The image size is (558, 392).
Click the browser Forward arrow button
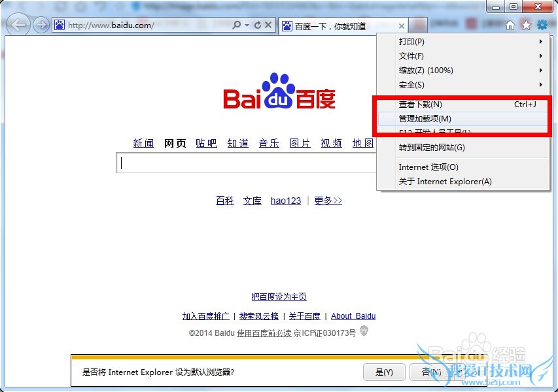click(x=41, y=25)
